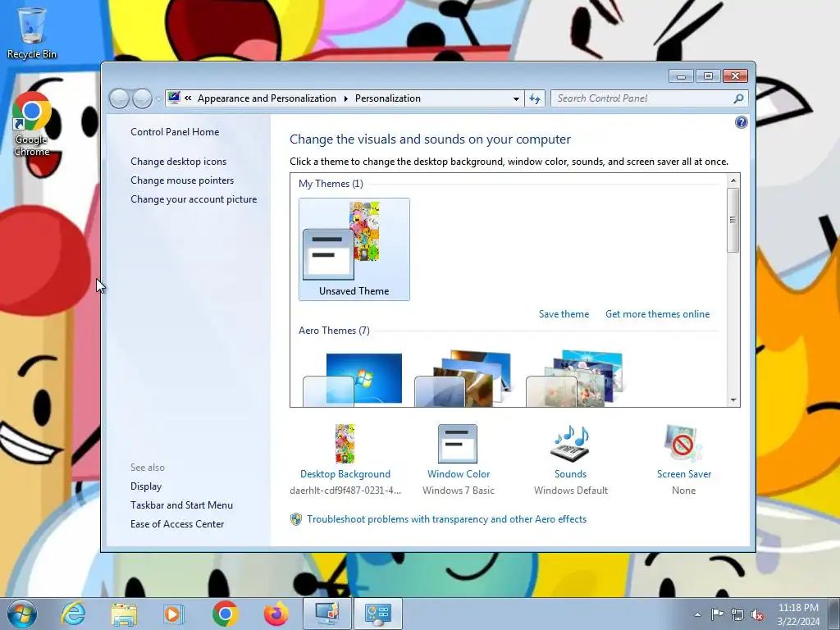840x630 pixels.
Task: Click the Windows Start orb
Action: [x=21, y=614]
